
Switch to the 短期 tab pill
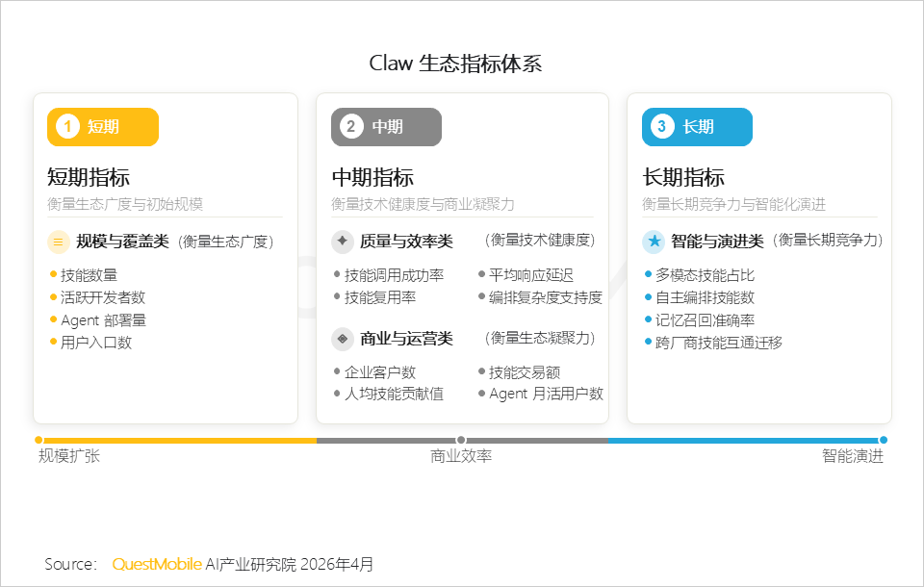tap(101, 126)
